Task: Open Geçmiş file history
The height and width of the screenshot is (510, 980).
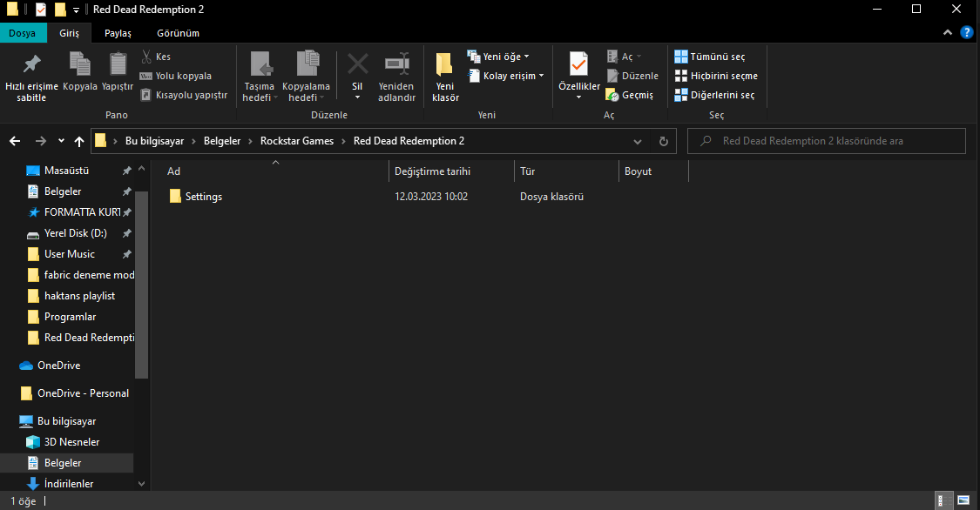Action: [630, 95]
